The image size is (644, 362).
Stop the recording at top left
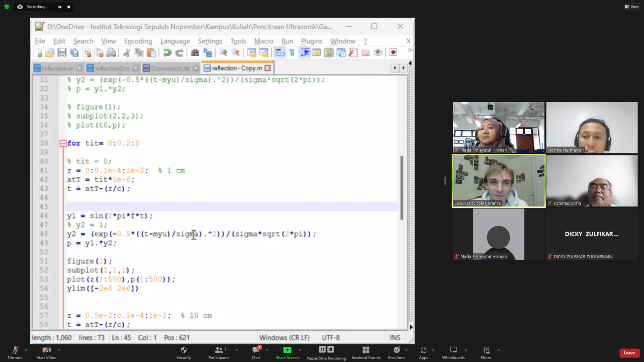coord(69,7)
